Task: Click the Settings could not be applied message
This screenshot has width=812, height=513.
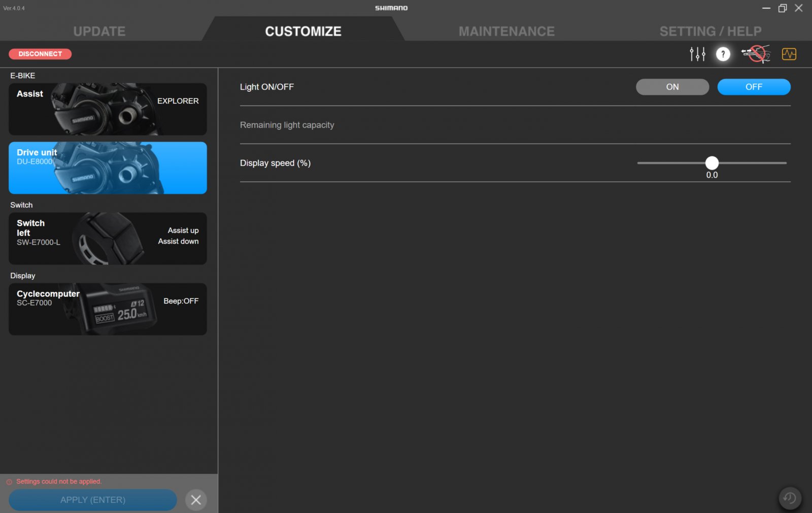Action: (59, 482)
